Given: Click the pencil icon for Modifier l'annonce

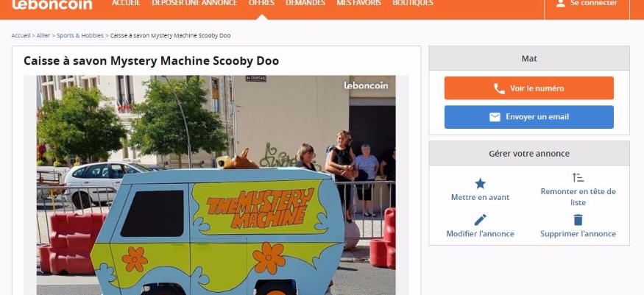Looking at the screenshot, I should coord(480,220).
